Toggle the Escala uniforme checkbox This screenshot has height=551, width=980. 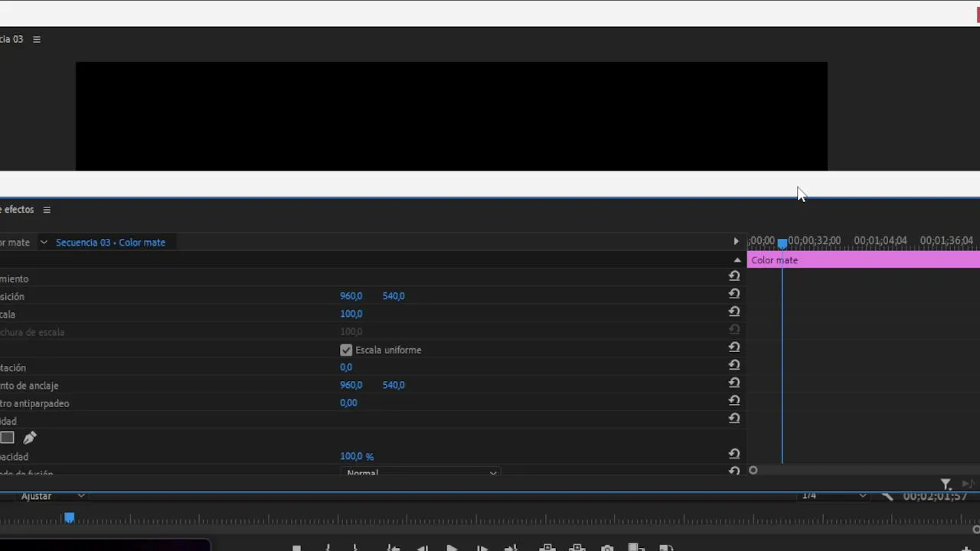point(346,350)
